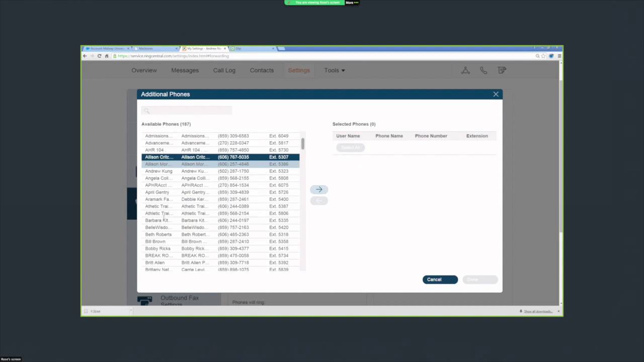Select row with extension 'Ext. 6075'
This screenshot has width=644, height=362.
coord(220,185)
